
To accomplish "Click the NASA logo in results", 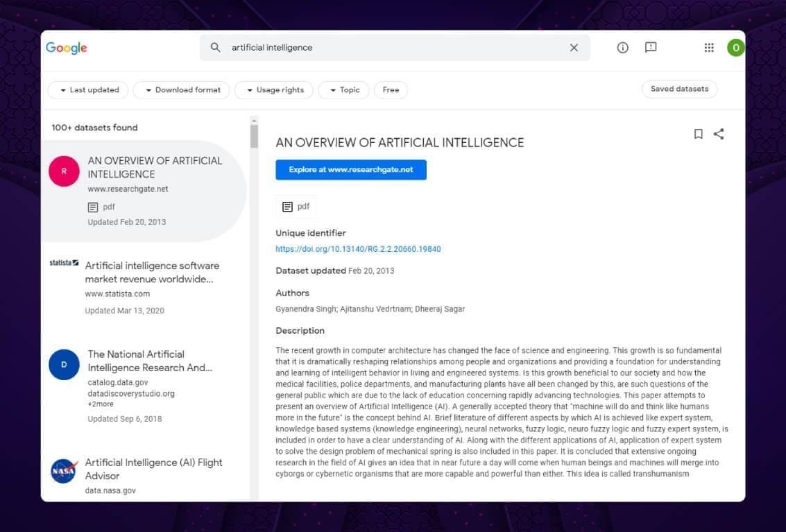I will click(64, 470).
